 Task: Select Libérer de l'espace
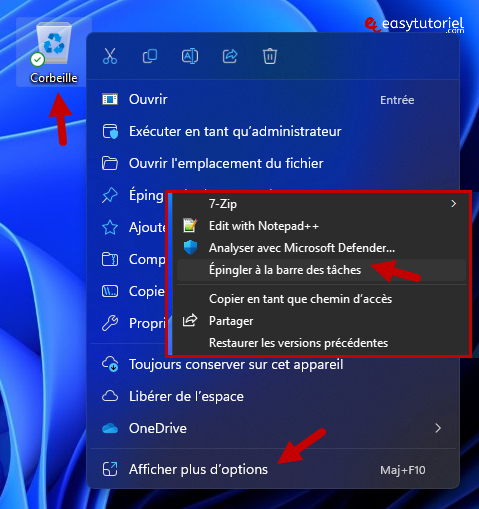point(273,396)
